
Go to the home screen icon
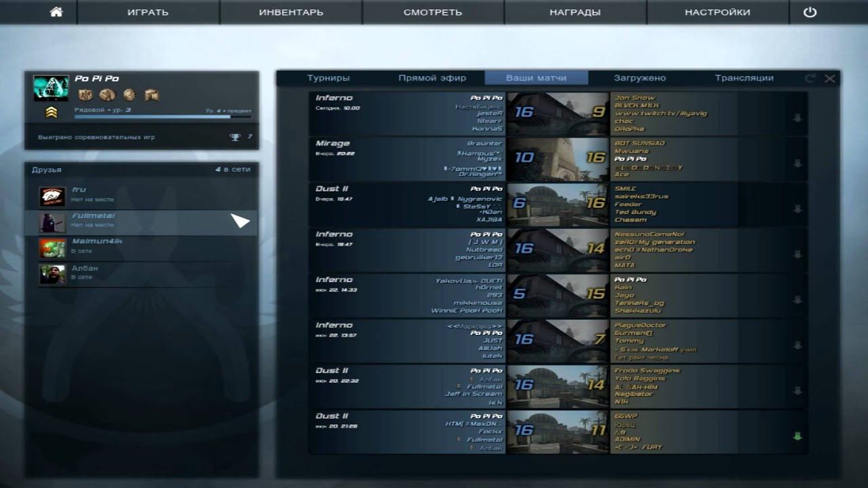pyautogui.click(x=56, y=12)
